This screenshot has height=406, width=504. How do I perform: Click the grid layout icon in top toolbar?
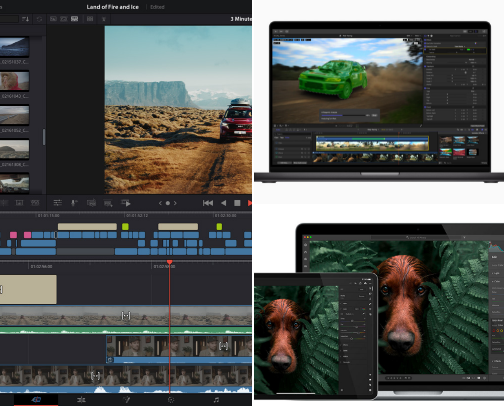click(90, 19)
